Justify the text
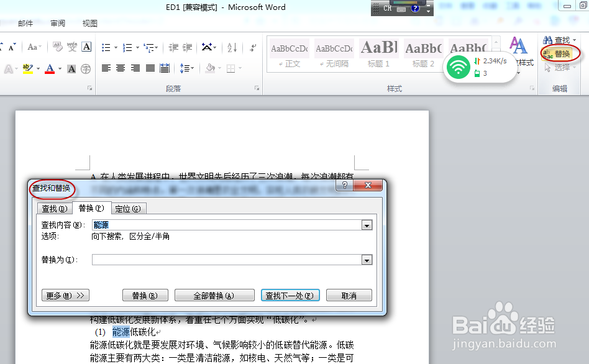Viewport: 589px width, 364px height. [150, 68]
